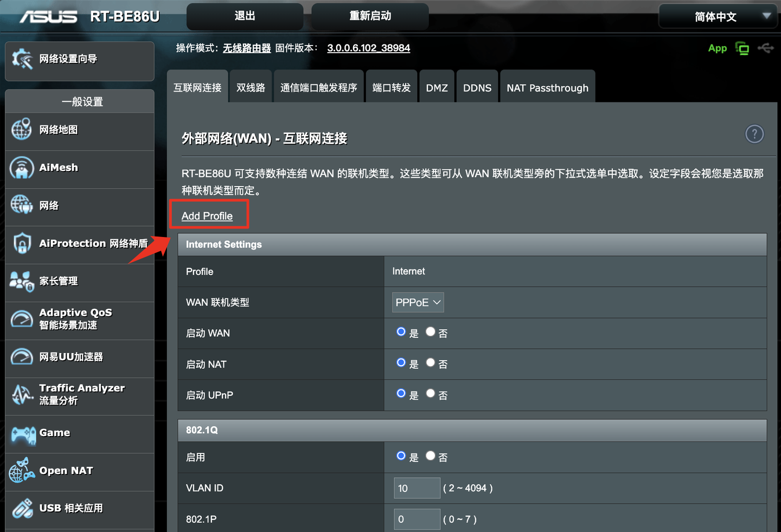The image size is (781, 532).
Task: Enable 802.1Q by selecting 是
Action: coord(401,456)
